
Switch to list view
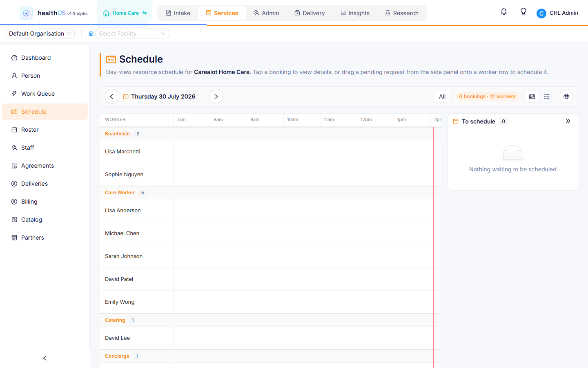[547, 96]
